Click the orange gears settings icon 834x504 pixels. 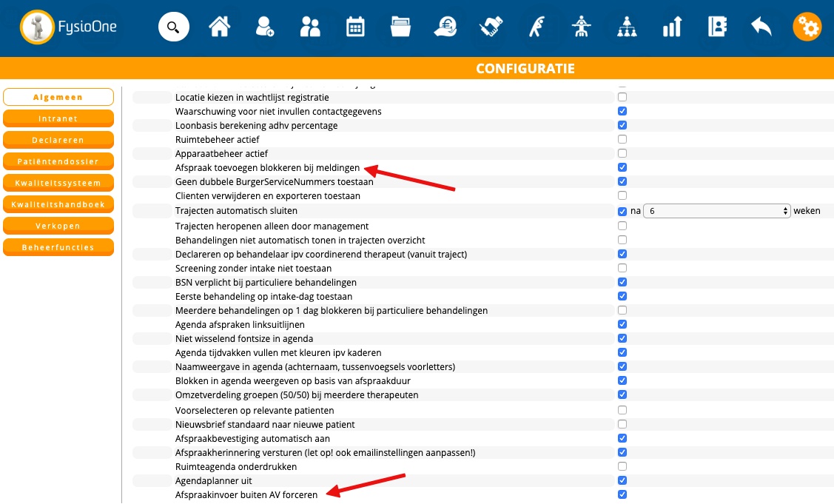tap(807, 28)
